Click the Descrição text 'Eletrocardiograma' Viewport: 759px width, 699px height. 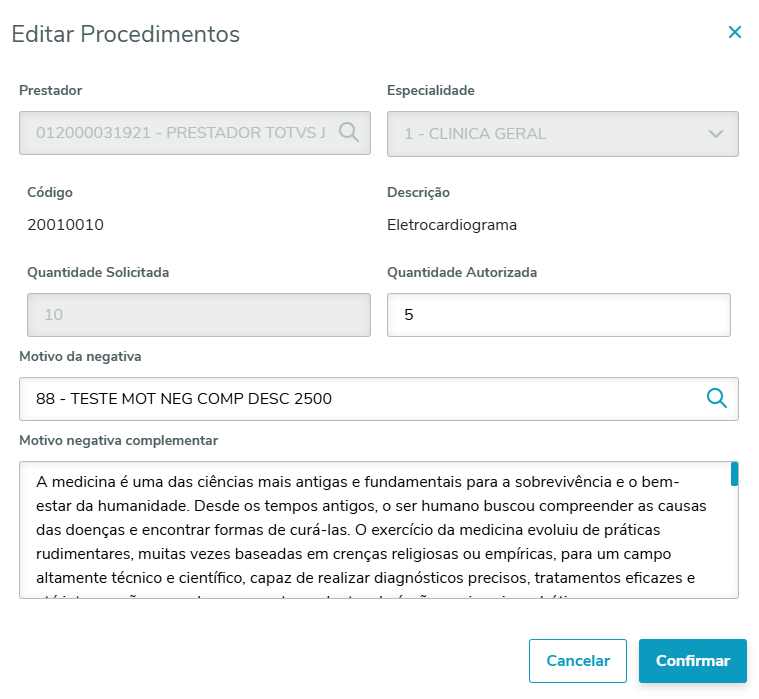[x=452, y=225]
